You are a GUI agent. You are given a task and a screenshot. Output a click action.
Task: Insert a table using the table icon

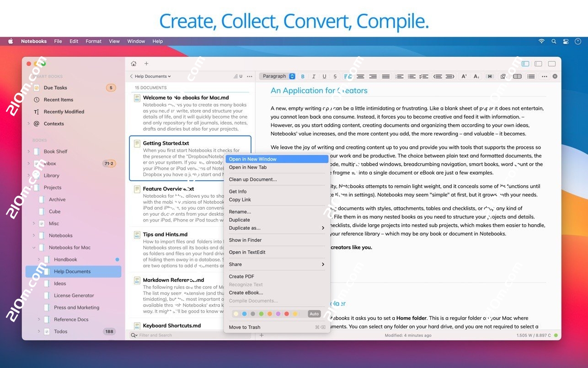(x=518, y=76)
